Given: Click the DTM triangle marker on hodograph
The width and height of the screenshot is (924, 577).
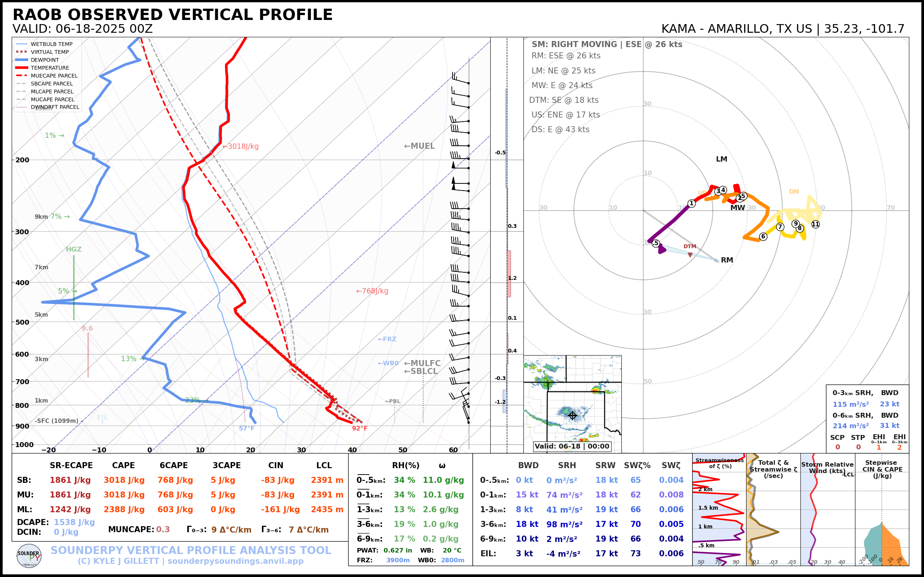Looking at the screenshot, I should coord(690,255).
